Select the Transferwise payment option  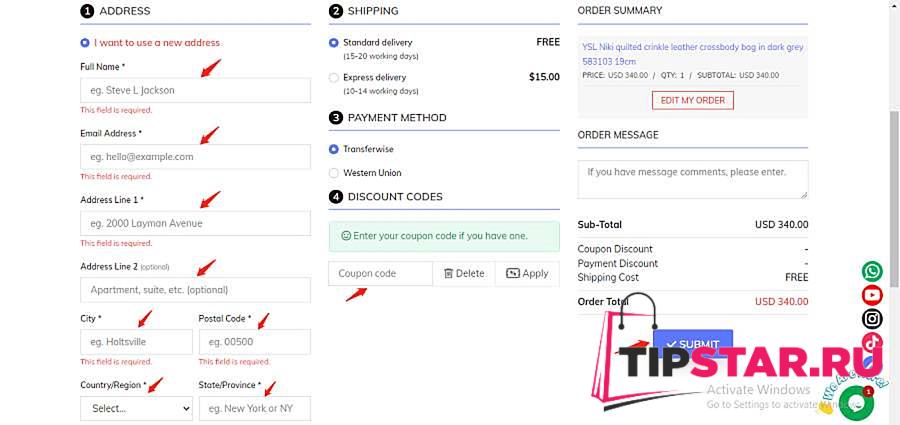tap(333, 149)
